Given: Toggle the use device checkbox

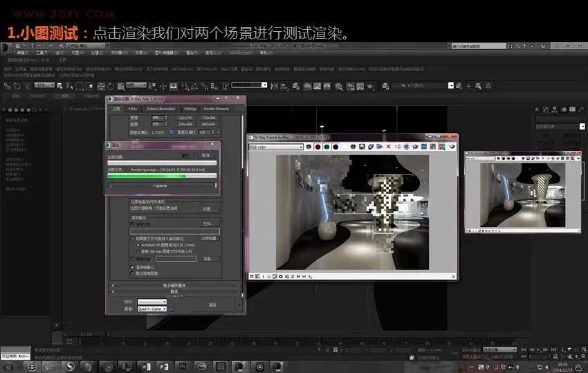Looking at the screenshot, I should tap(132, 259).
